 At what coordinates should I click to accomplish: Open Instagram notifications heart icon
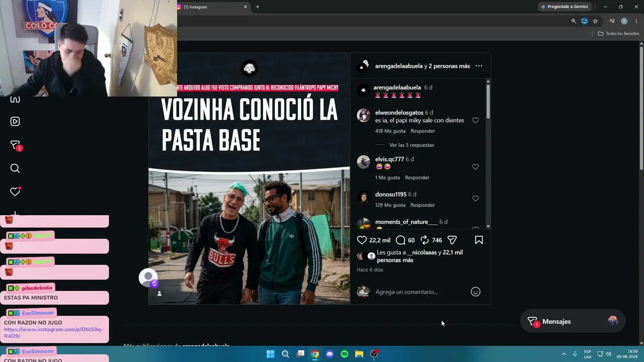pos(15,192)
